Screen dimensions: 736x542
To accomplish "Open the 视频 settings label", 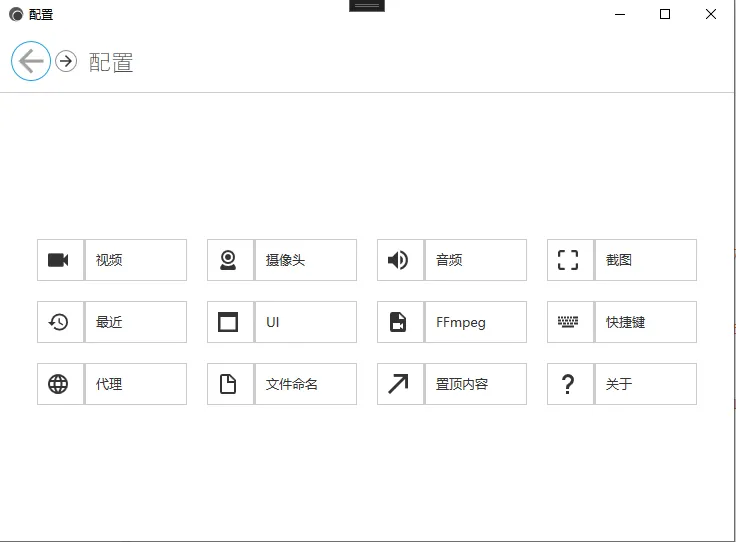I will click(x=109, y=260).
